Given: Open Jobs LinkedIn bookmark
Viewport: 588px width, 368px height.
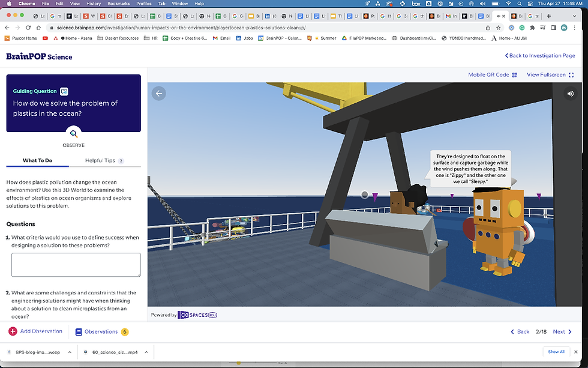Looking at the screenshot, I should pyautogui.click(x=244, y=38).
